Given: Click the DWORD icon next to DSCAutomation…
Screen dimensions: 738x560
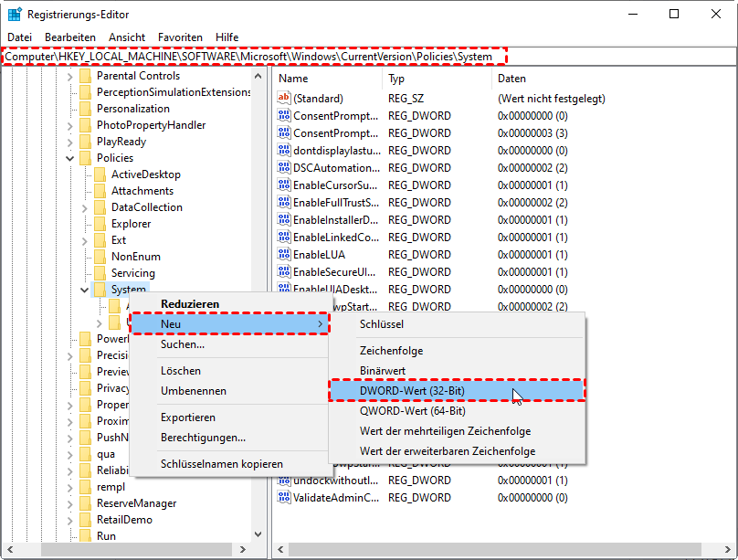Looking at the screenshot, I should [x=284, y=167].
